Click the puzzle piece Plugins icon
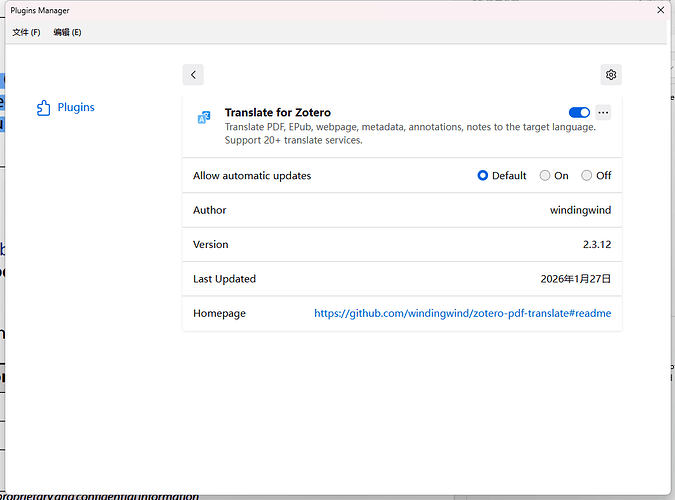 click(43, 108)
